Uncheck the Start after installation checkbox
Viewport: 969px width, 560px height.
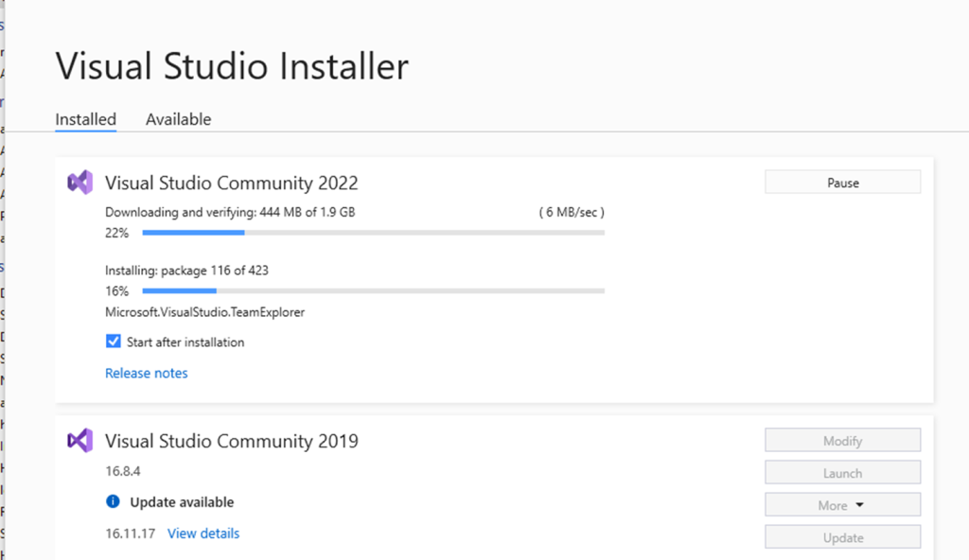point(114,341)
